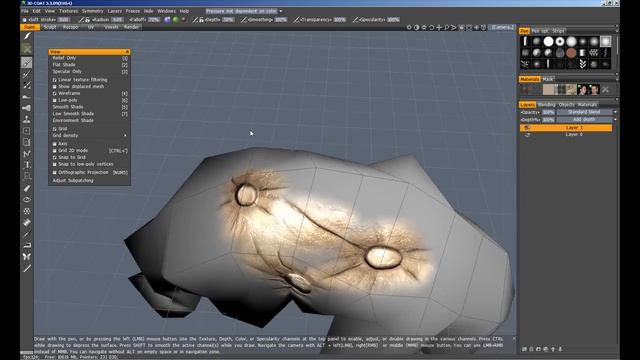The image size is (640, 360).
Task: Open the File menu
Action: (25, 11)
